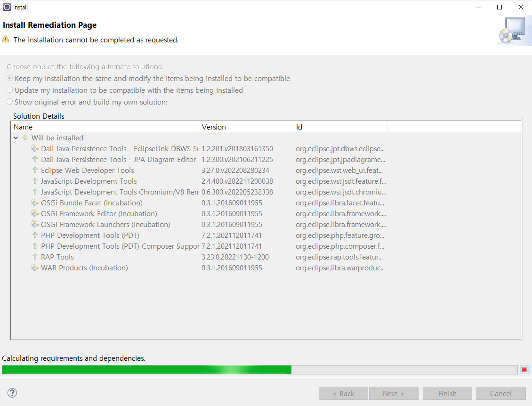Click the icon beside OSGi Framework Editor
The image size is (532, 406).
[35, 213]
